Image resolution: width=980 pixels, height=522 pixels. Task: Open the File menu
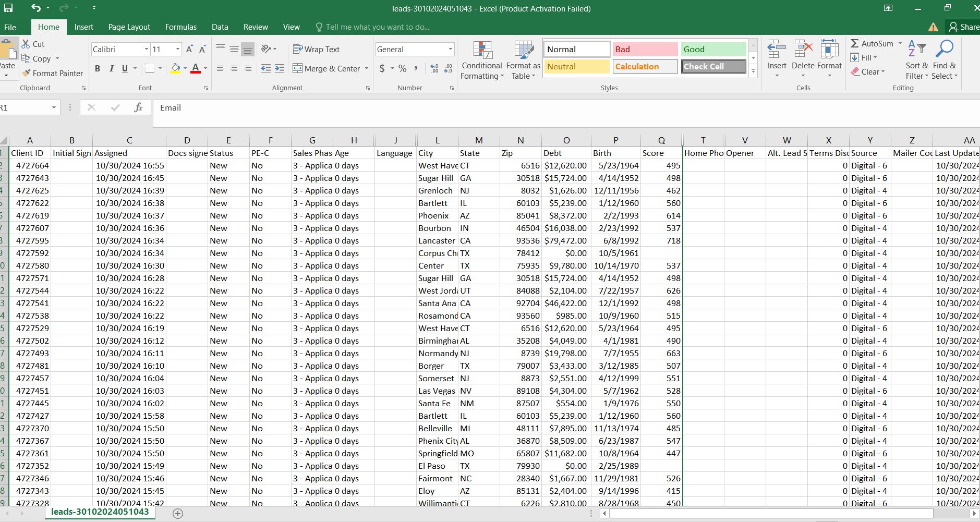click(x=10, y=27)
